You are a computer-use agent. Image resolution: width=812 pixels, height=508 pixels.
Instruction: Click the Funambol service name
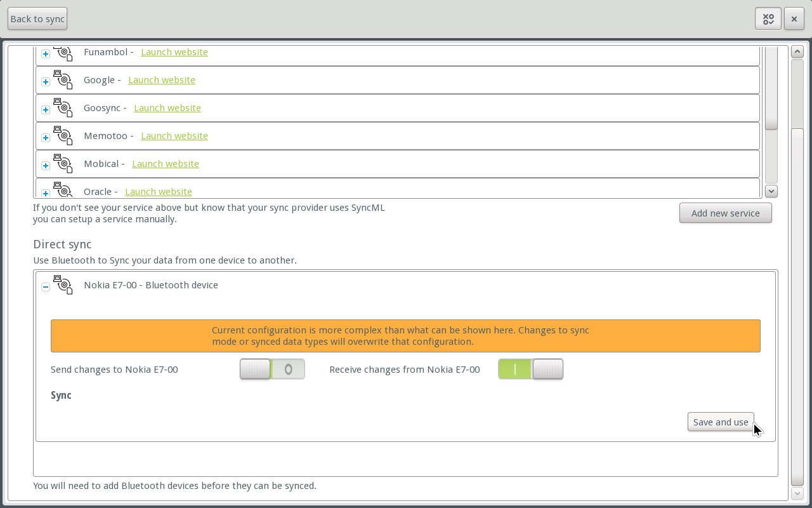pos(105,52)
